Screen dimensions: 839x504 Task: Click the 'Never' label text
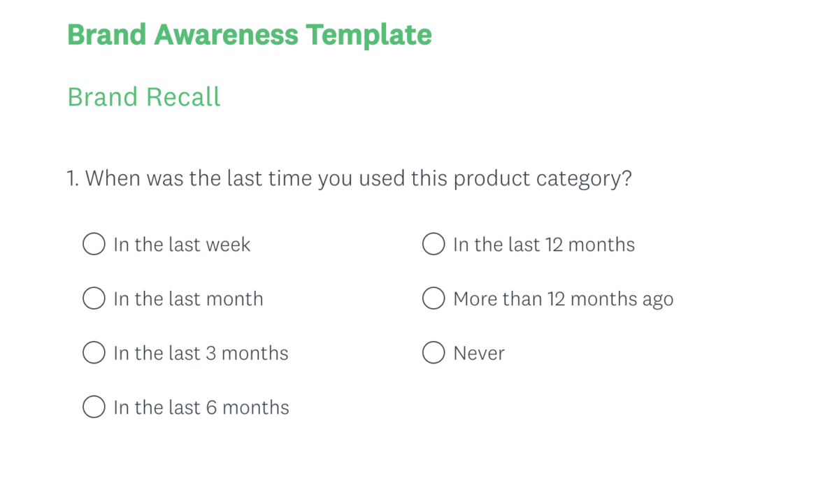point(479,353)
